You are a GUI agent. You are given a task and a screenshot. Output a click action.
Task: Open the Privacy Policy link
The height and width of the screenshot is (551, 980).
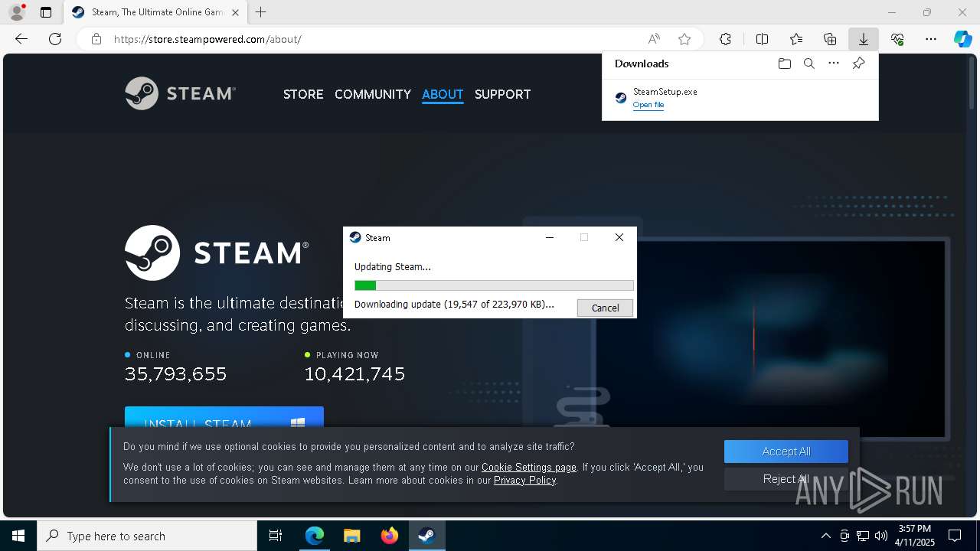tap(524, 480)
